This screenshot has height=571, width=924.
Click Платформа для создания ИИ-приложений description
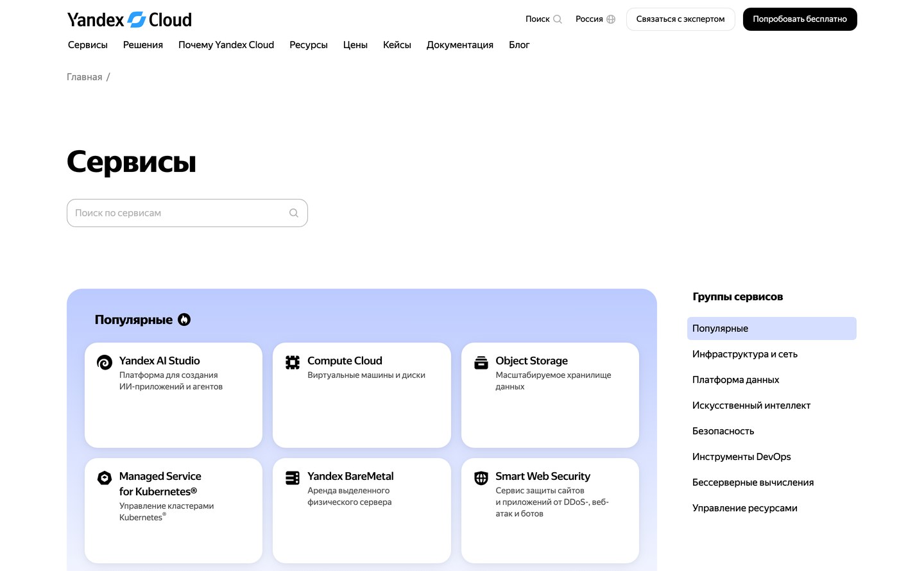171,381
